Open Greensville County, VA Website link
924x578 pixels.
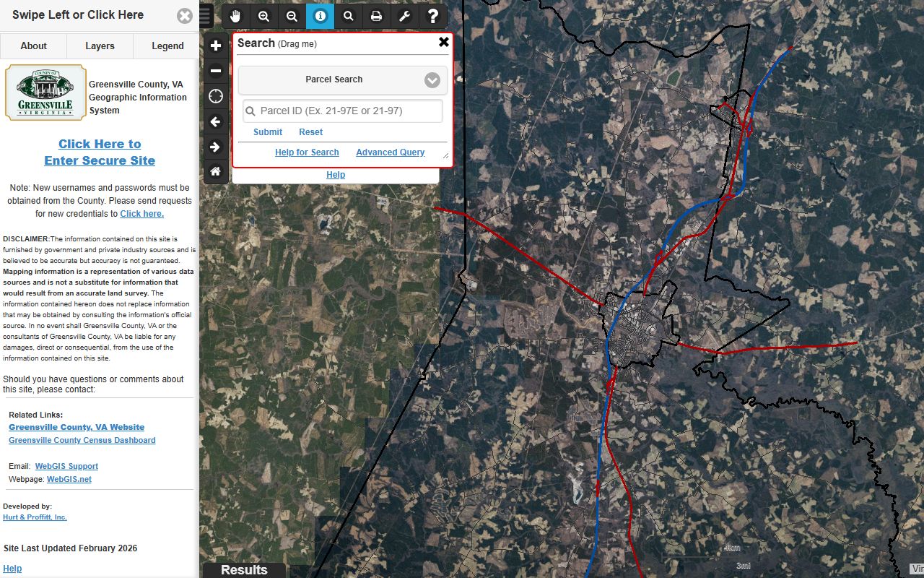77,427
